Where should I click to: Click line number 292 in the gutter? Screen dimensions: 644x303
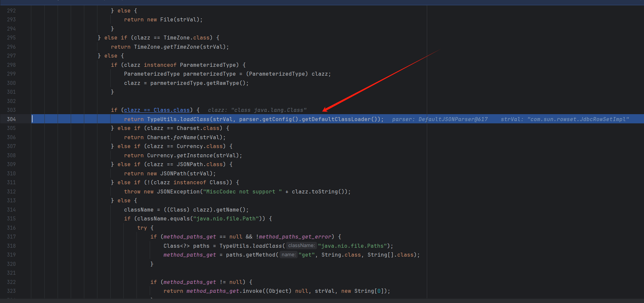(x=11, y=11)
